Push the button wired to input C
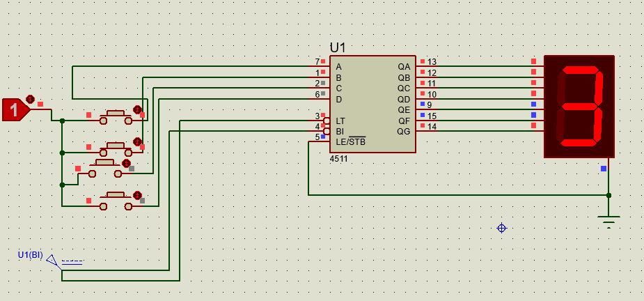The height and width of the screenshot is (301, 644). point(105,169)
